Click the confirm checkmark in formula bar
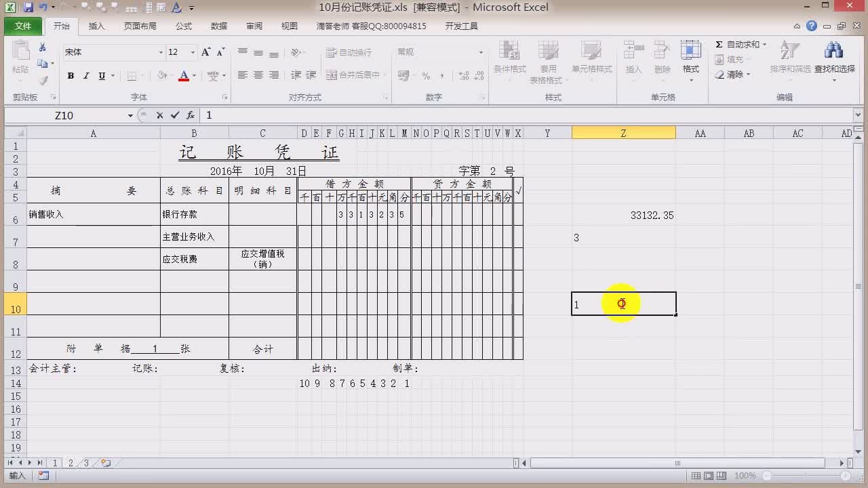This screenshot has width=868, height=488. point(175,116)
